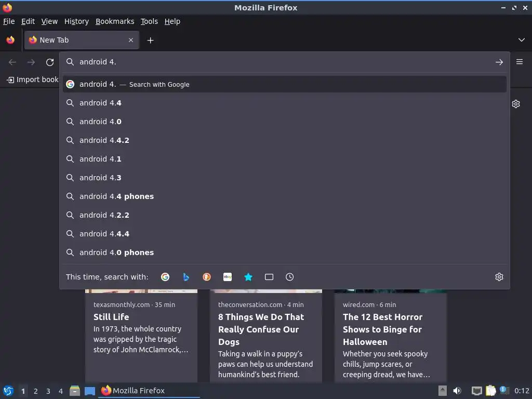Viewport: 532px width, 399px height.
Task: Open Firefox View pinned icon
Action: [x=10, y=40]
